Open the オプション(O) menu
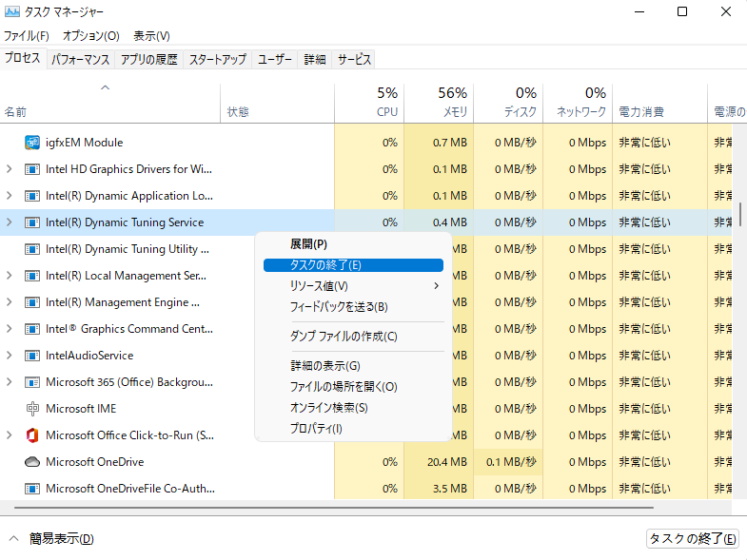747x560 pixels. [x=91, y=36]
